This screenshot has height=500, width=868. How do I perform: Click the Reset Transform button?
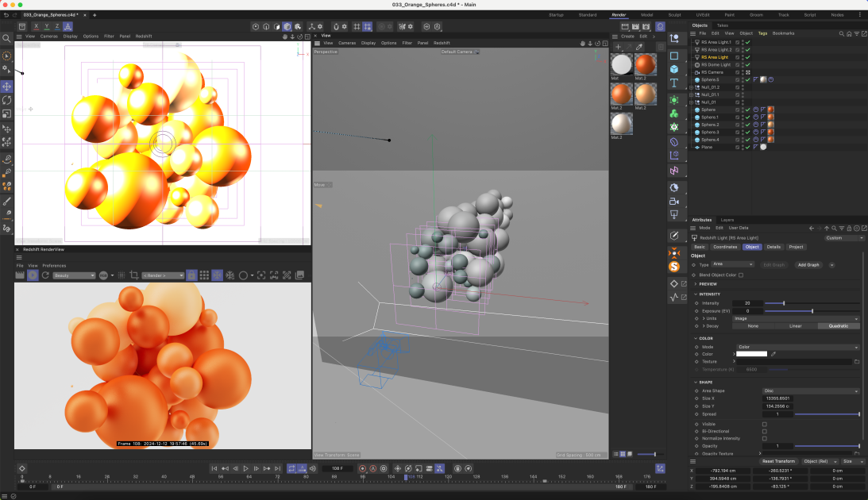tap(777, 461)
